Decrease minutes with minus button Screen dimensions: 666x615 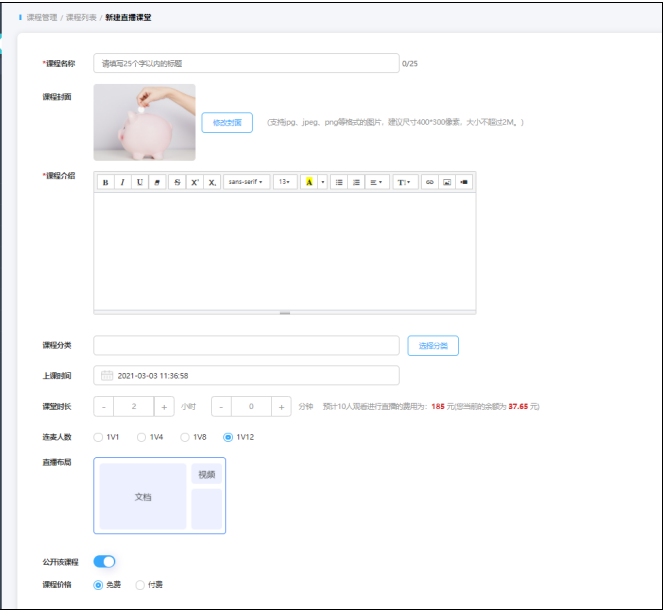tap(221, 407)
